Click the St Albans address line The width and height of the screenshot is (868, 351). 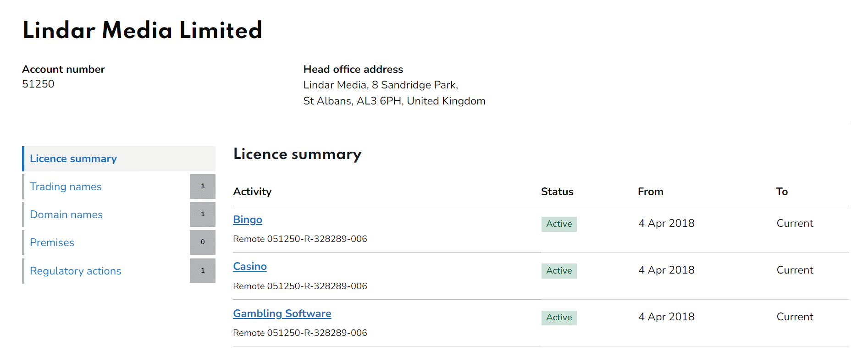(394, 101)
